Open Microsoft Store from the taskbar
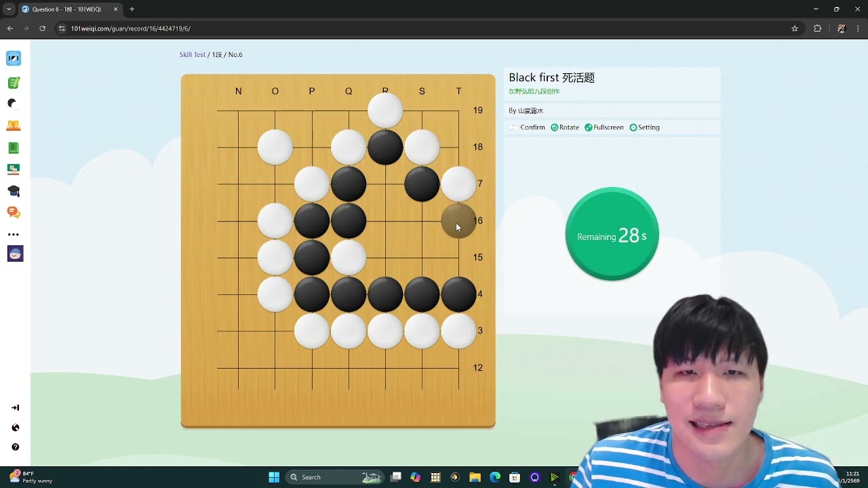 (x=515, y=477)
